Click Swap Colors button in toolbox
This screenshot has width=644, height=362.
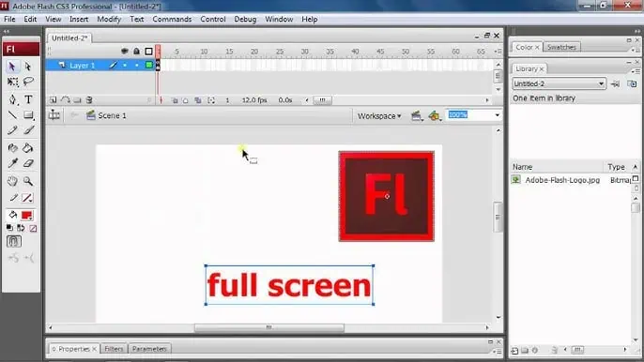coord(21,228)
